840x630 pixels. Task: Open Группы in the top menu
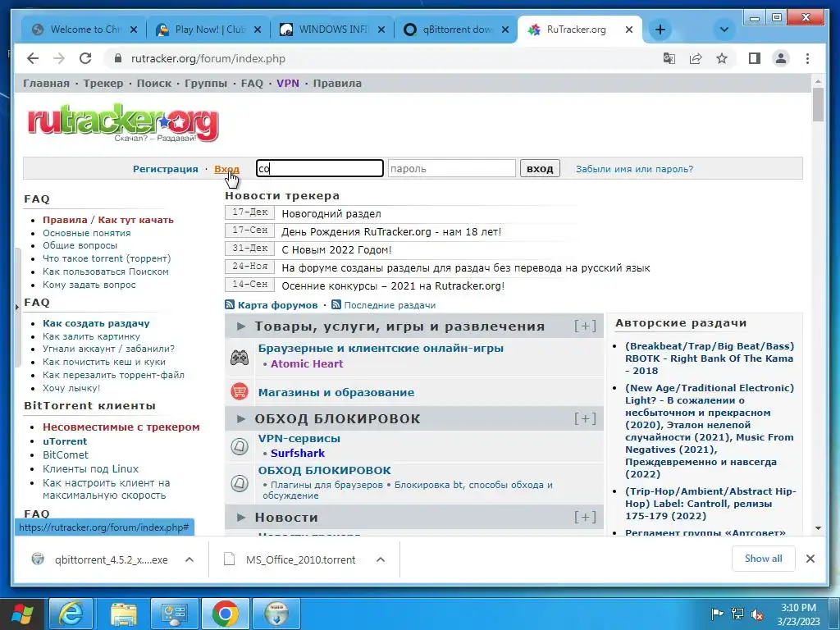tap(206, 83)
